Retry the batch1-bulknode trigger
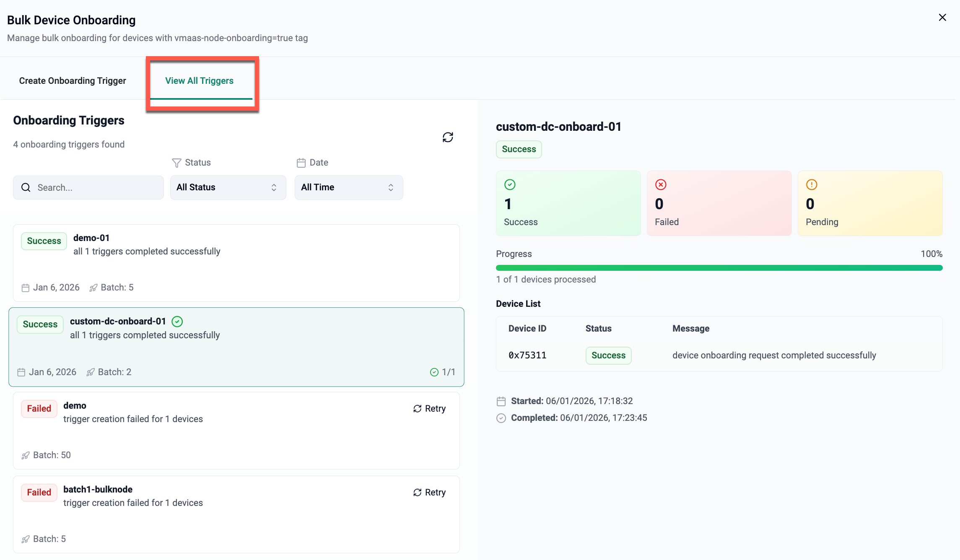 pyautogui.click(x=429, y=492)
